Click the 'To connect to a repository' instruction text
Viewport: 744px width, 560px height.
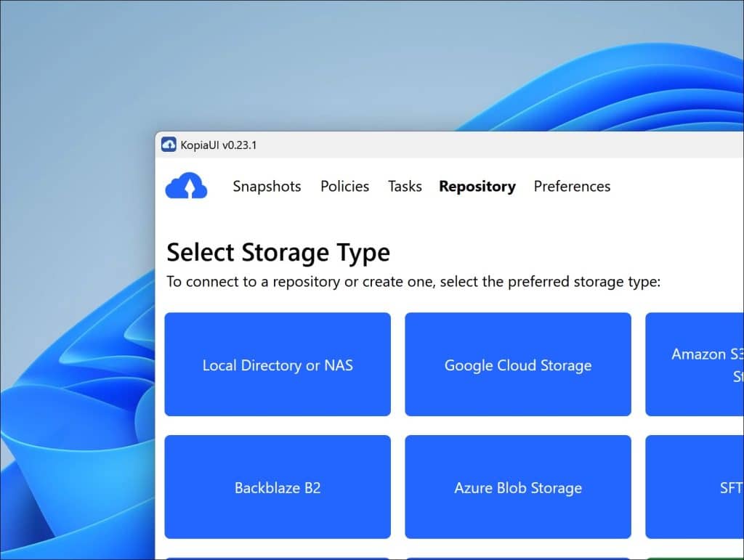pos(413,282)
